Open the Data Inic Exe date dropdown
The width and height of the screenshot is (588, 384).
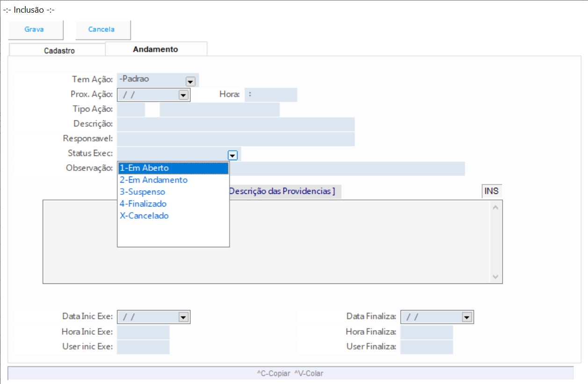pos(183,318)
